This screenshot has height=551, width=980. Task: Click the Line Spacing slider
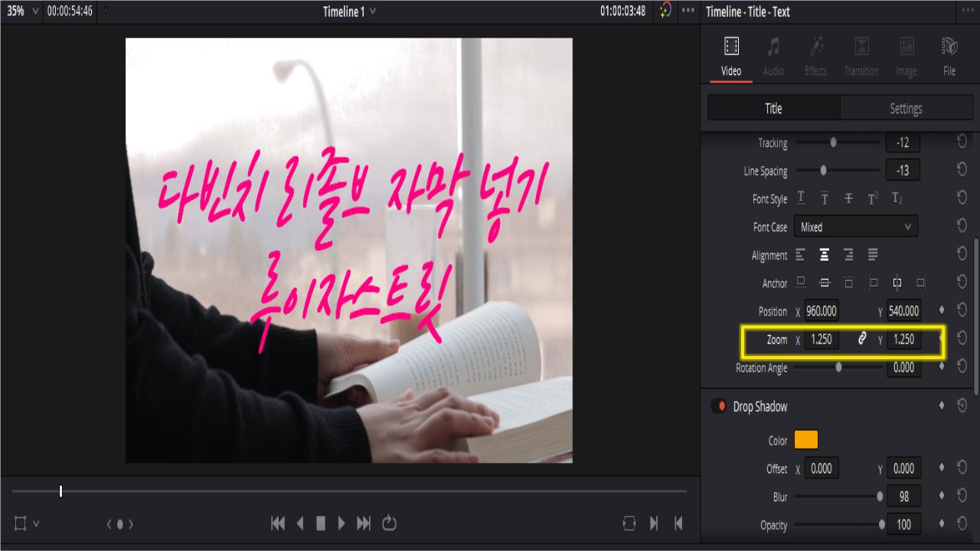pos(838,171)
